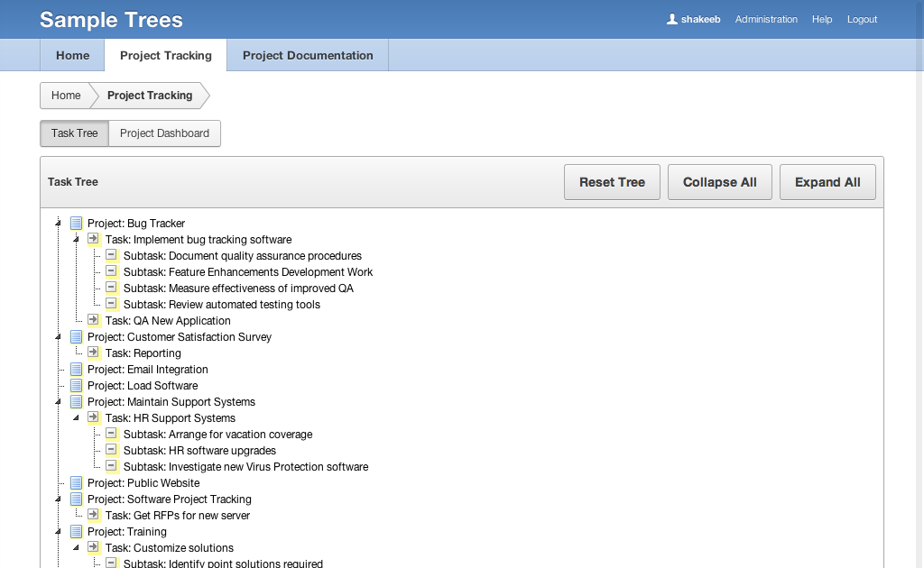Screen dimensions: 924x568
Task: Switch to the Task Tree view
Action: (74, 133)
